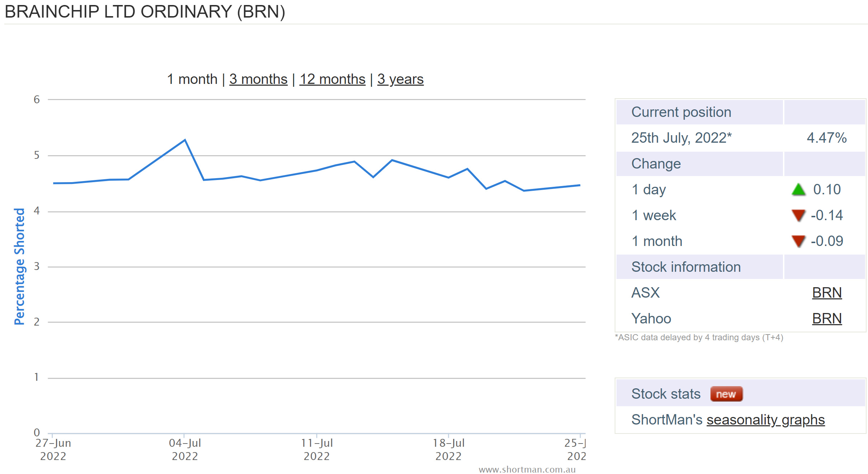Click the BRAINCHIP LTD ORDINARY page title
Image resolution: width=868 pixels, height=474 pixels.
145,12
